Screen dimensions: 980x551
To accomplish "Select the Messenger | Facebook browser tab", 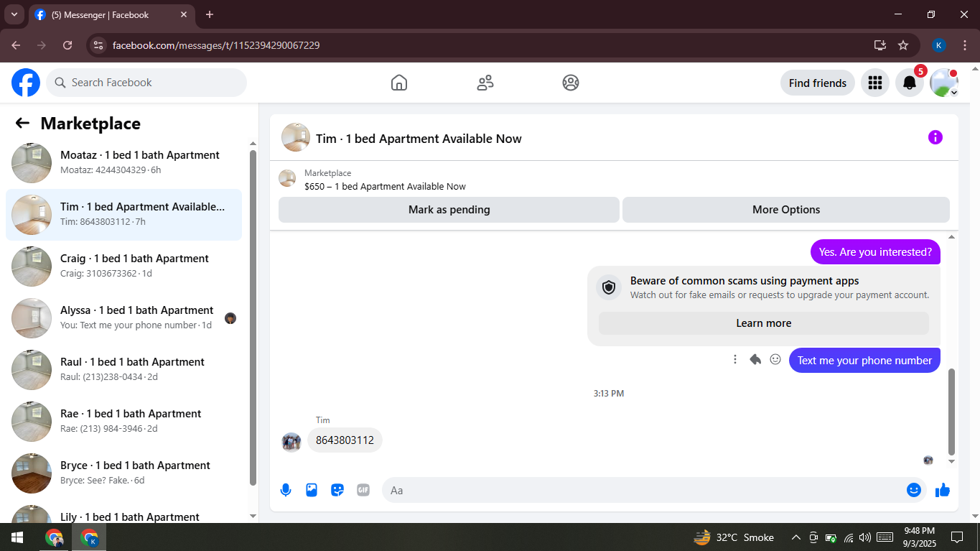I will [113, 14].
